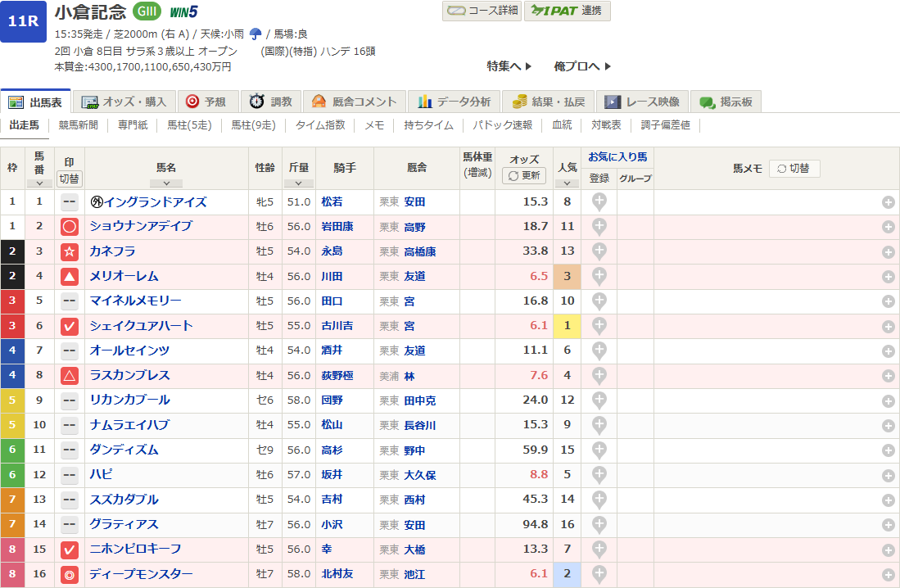
Task: Open the 血統 sub-tab
Action: (x=562, y=125)
